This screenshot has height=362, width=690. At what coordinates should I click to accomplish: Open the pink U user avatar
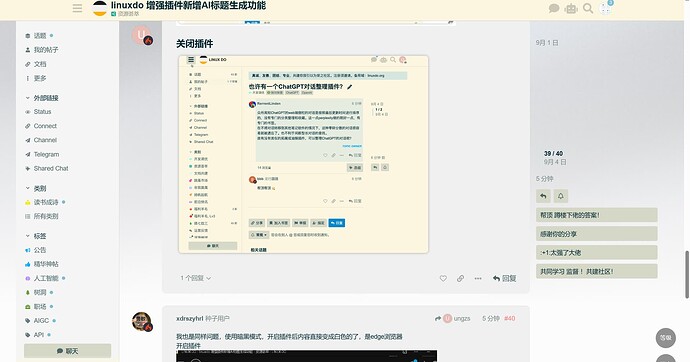(142, 35)
